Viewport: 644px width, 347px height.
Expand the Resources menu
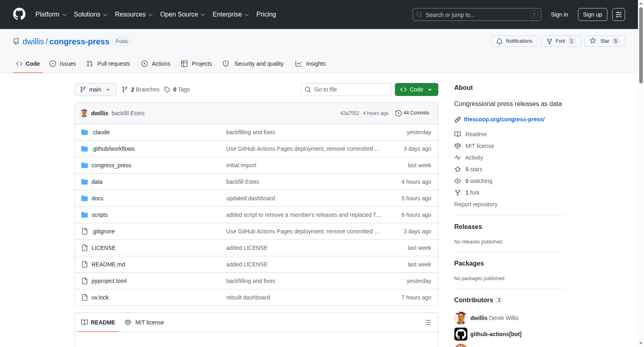[134, 15]
